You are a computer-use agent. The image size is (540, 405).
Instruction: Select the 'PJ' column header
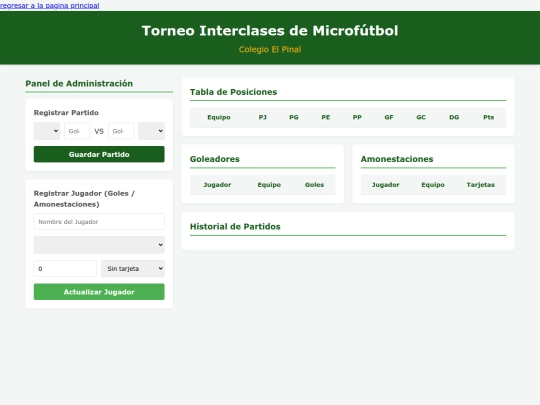click(x=262, y=117)
